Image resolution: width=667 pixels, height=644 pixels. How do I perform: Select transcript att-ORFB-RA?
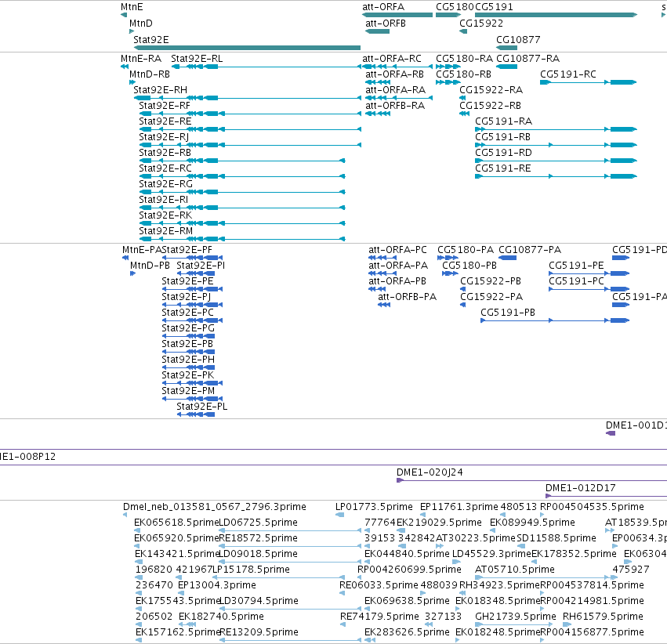[378, 114]
